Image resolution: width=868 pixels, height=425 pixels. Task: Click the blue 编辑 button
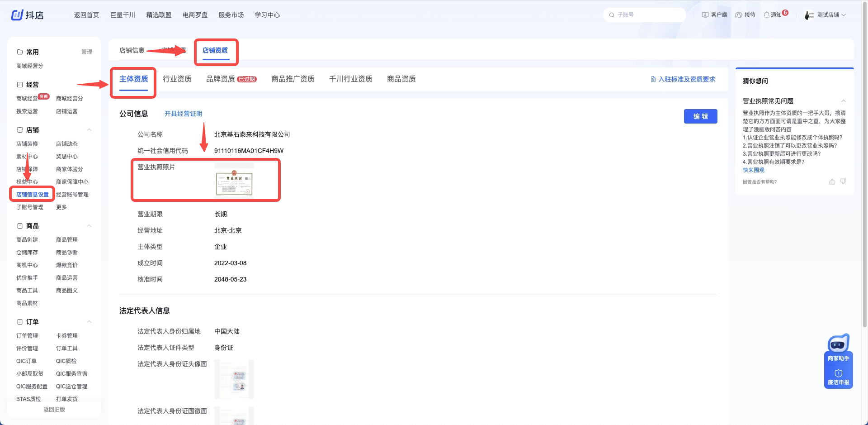pyautogui.click(x=700, y=116)
